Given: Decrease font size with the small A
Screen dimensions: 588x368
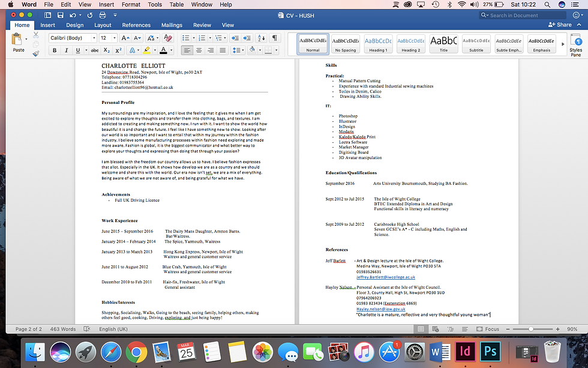Looking at the screenshot, I should click(x=137, y=38).
